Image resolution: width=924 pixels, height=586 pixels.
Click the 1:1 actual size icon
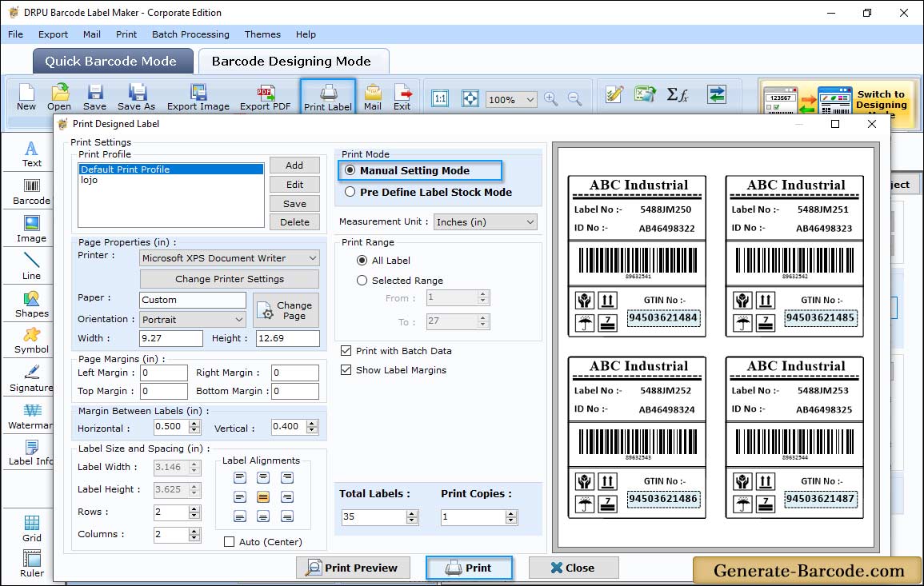tap(440, 98)
